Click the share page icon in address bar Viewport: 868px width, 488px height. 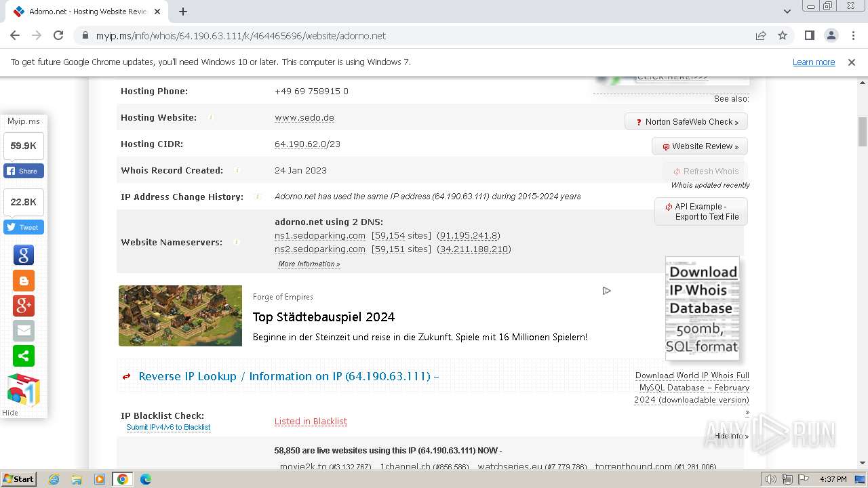pyautogui.click(x=761, y=35)
